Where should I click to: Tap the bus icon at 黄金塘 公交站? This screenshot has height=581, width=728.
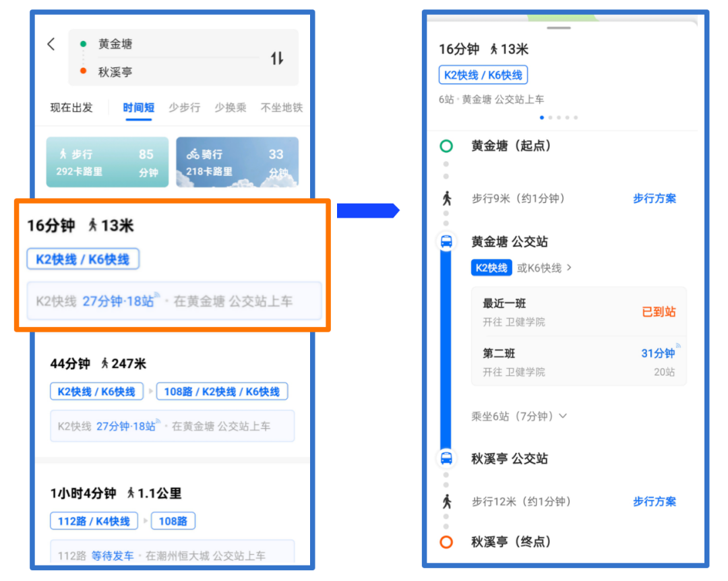[x=446, y=242]
